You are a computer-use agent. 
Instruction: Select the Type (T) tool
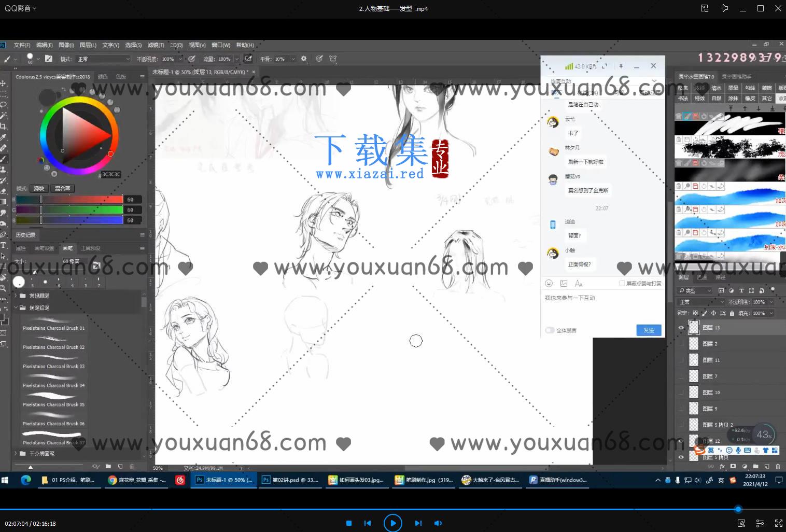point(3,245)
